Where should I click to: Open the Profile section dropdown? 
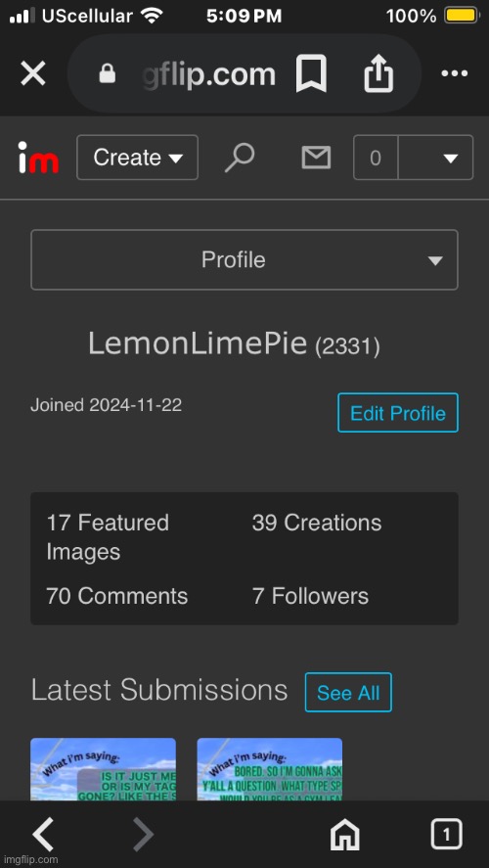coord(244,259)
